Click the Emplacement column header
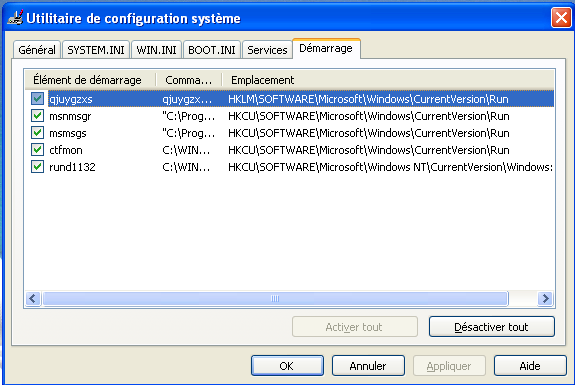Viewport: 575px width, 386px height. tap(388, 80)
